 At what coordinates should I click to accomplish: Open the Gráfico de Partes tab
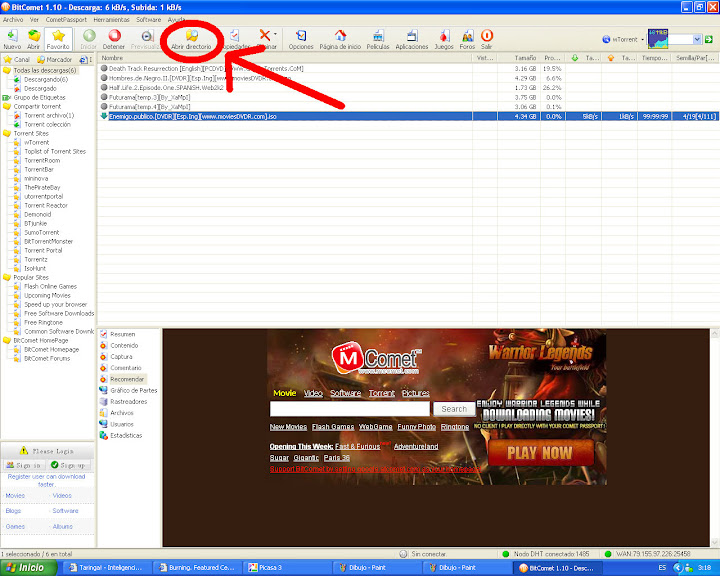point(134,390)
